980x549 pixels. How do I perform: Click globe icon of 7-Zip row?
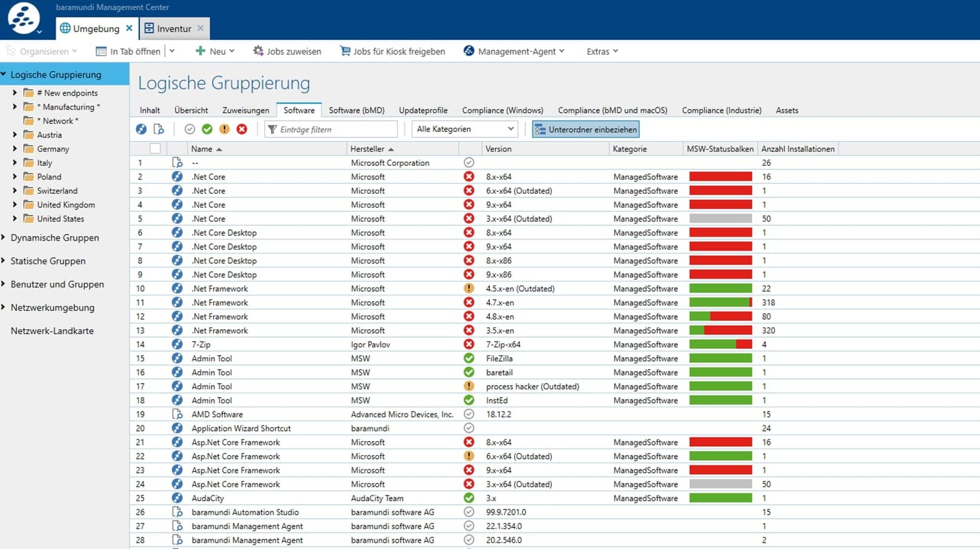pyautogui.click(x=177, y=344)
